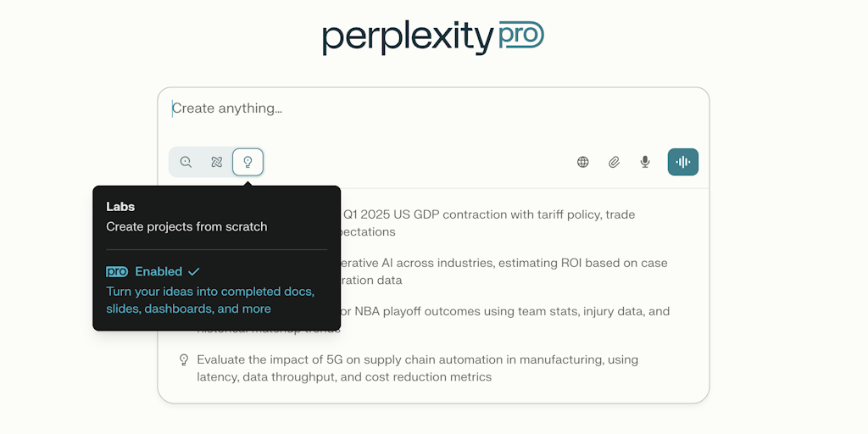Viewport: 868px width, 434px height.
Task: Click the "Create projects from scratch" tooltip text
Action: click(x=186, y=226)
